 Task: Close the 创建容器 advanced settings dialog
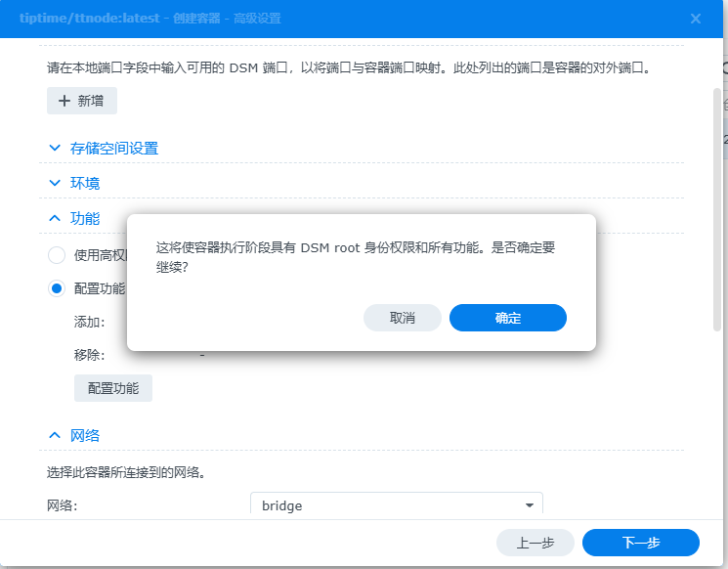(x=696, y=19)
